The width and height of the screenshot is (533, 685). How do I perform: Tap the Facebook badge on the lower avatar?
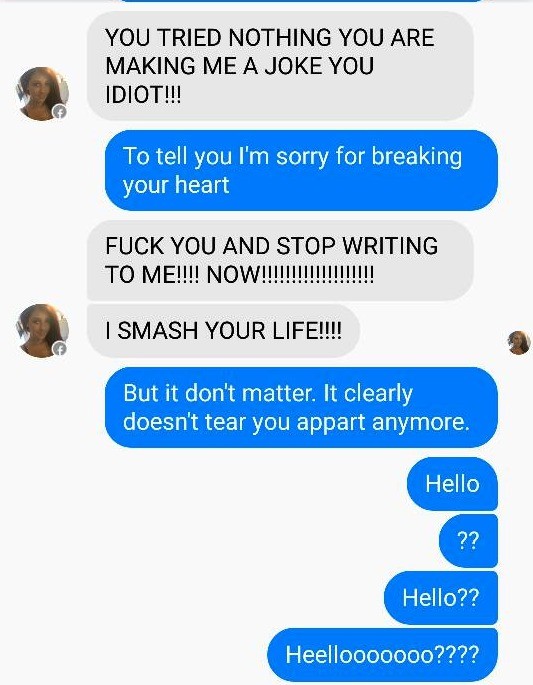60,349
